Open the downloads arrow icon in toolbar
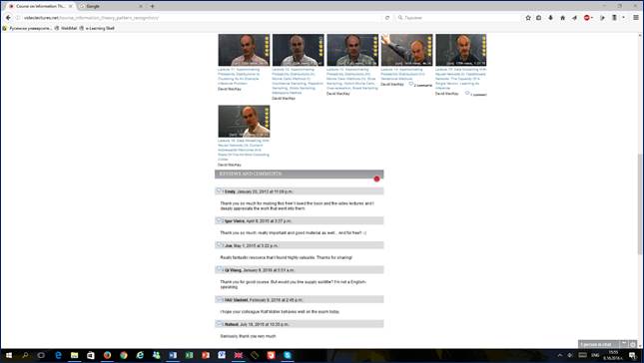 click(x=551, y=18)
